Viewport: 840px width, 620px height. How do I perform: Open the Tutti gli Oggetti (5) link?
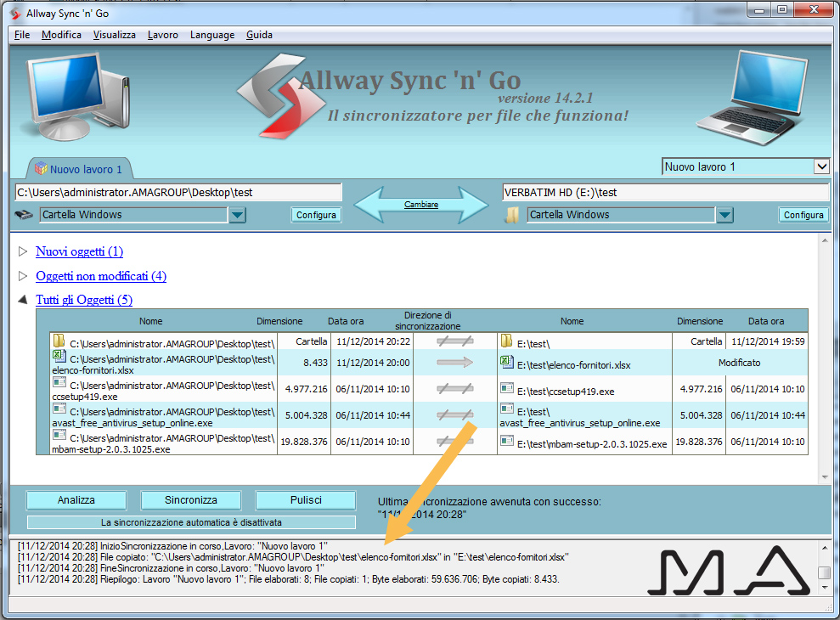pyautogui.click(x=84, y=300)
